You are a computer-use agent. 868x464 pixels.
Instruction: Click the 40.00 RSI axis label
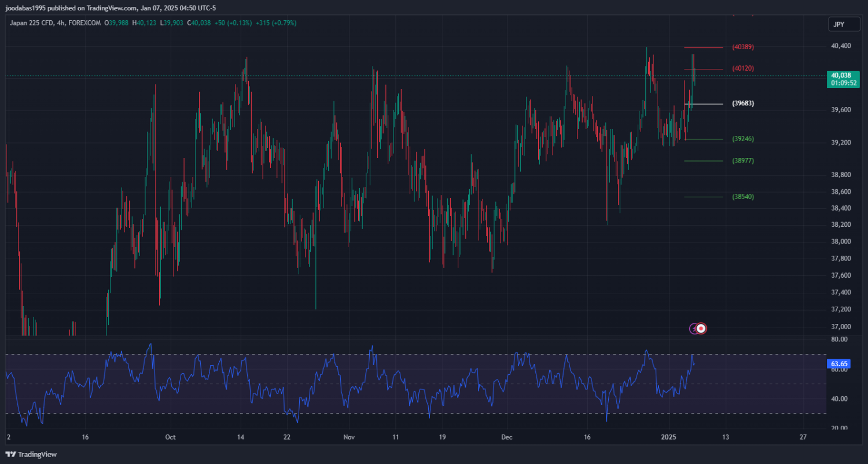tap(839, 399)
